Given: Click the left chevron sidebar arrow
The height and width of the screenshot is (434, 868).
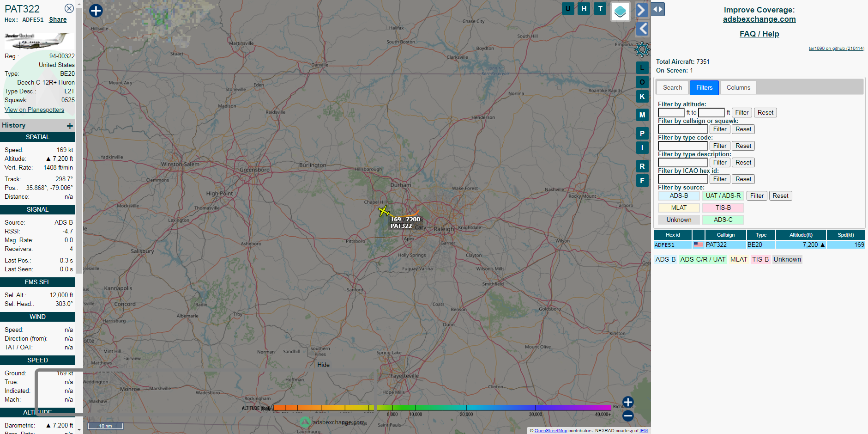Looking at the screenshot, I should pyautogui.click(x=642, y=29).
